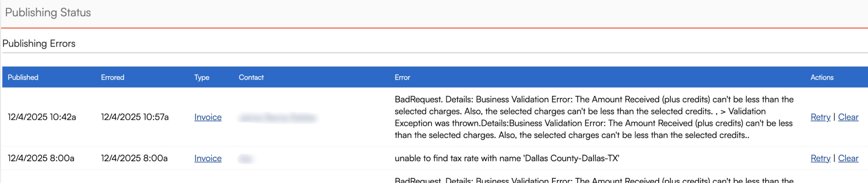
Task: Click the Contact column header
Action: (x=251, y=77)
